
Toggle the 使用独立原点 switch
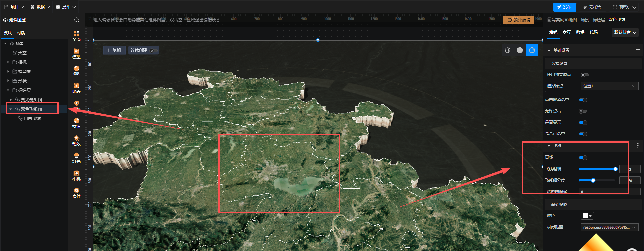point(585,75)
